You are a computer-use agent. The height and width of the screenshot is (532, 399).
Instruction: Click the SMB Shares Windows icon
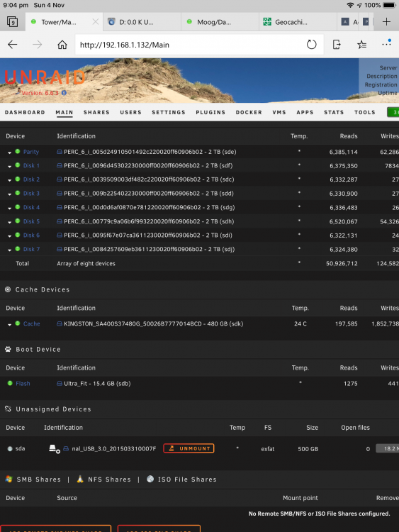point(9,479)
